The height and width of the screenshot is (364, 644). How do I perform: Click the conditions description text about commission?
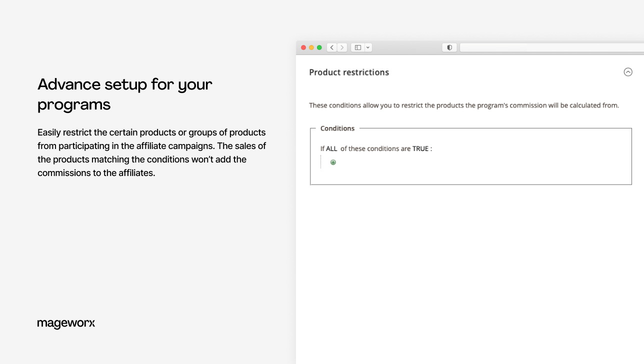pyautogui.click(x=463, y=105)
